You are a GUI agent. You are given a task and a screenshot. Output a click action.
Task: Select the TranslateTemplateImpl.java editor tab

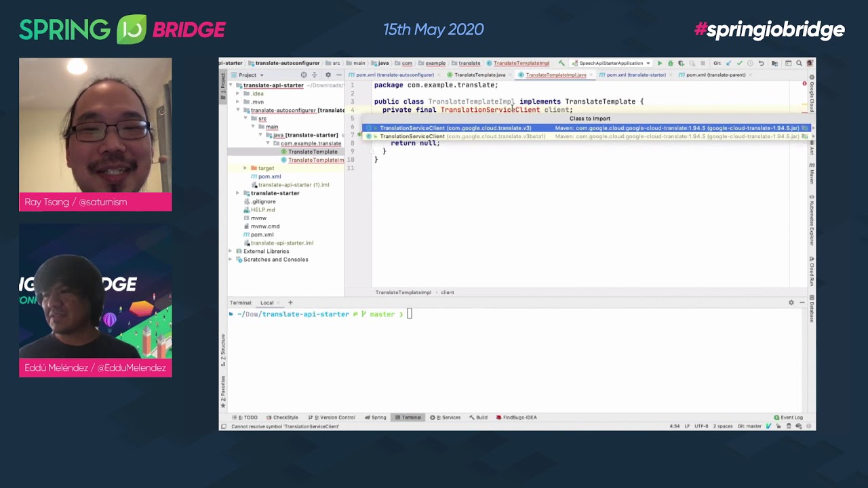tap(555, 75)
